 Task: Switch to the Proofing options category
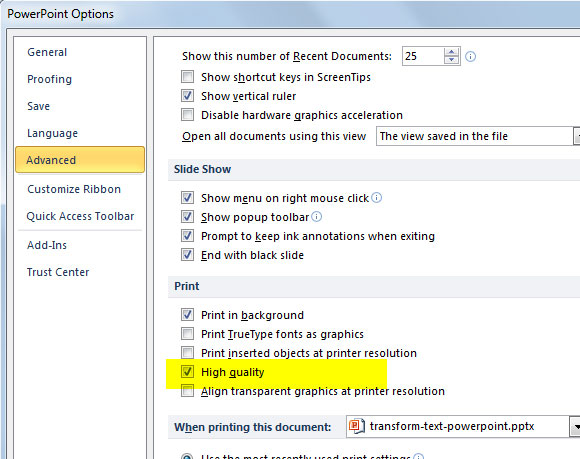[50, 79]
